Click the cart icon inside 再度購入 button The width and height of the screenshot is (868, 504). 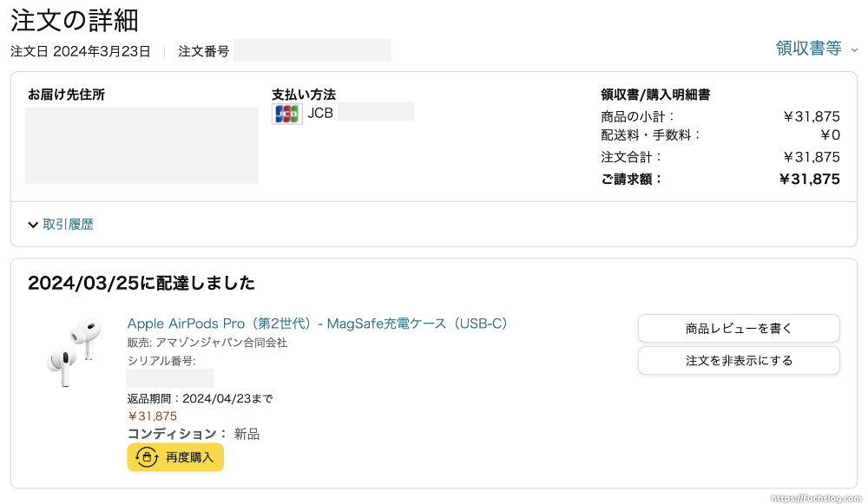click(x=146, y=457)
